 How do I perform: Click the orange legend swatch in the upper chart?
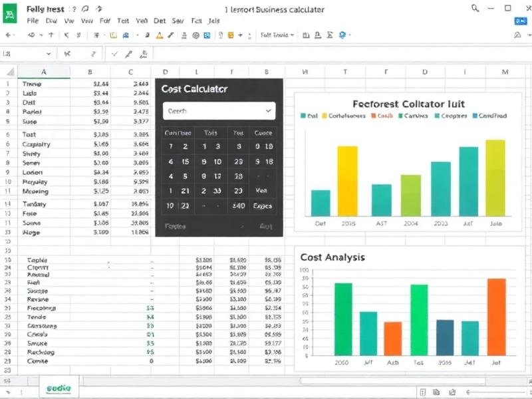374,116
